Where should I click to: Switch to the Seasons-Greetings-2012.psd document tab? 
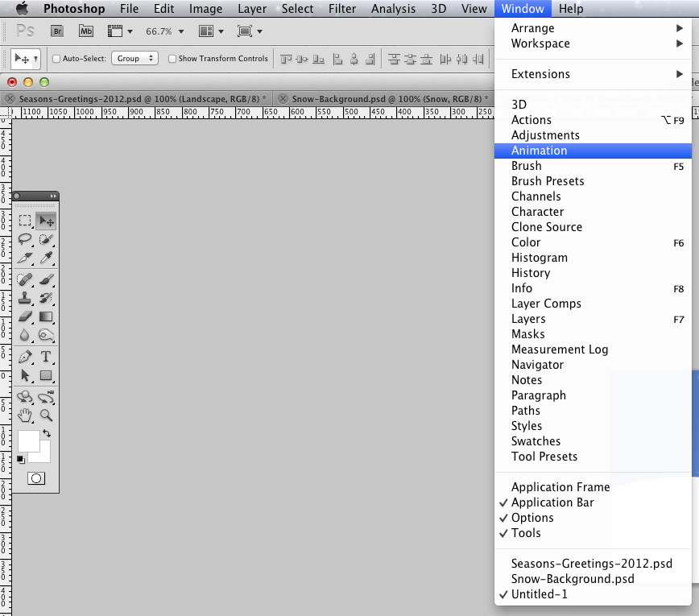[x=143, y=99]
